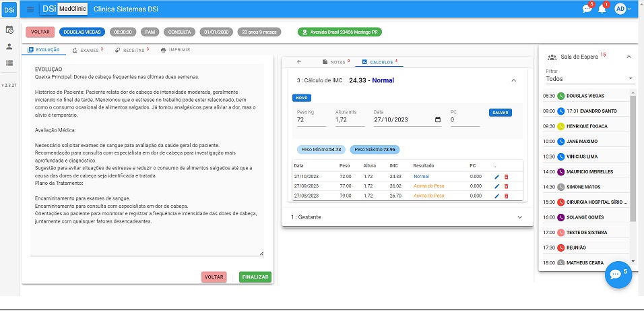Click the green Finalizar button
This screenshot has height=311, width=644.
pyautogui.click(x=255, y=277)
